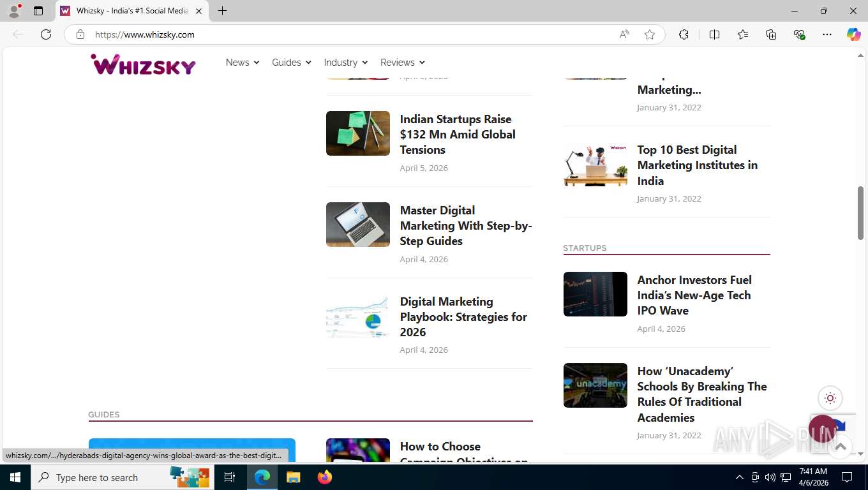
Task: Open the Copilot icon
Action: click(x=853, y=34)
